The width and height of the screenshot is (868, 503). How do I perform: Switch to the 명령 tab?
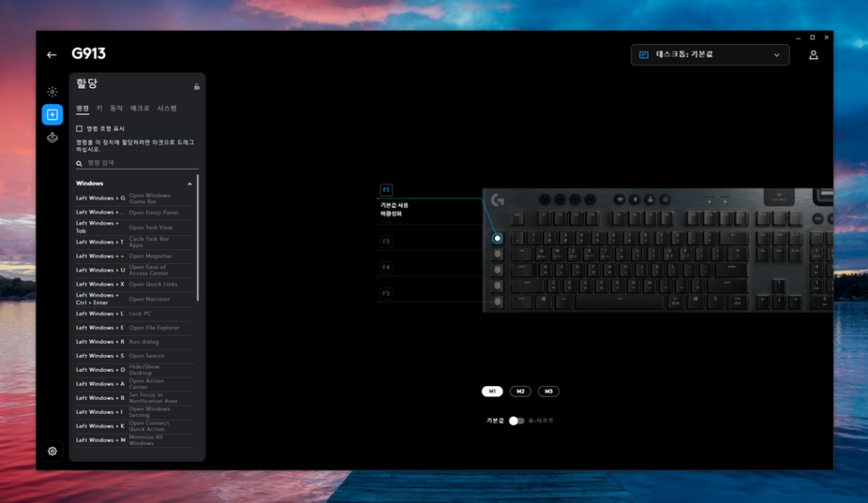83,109
